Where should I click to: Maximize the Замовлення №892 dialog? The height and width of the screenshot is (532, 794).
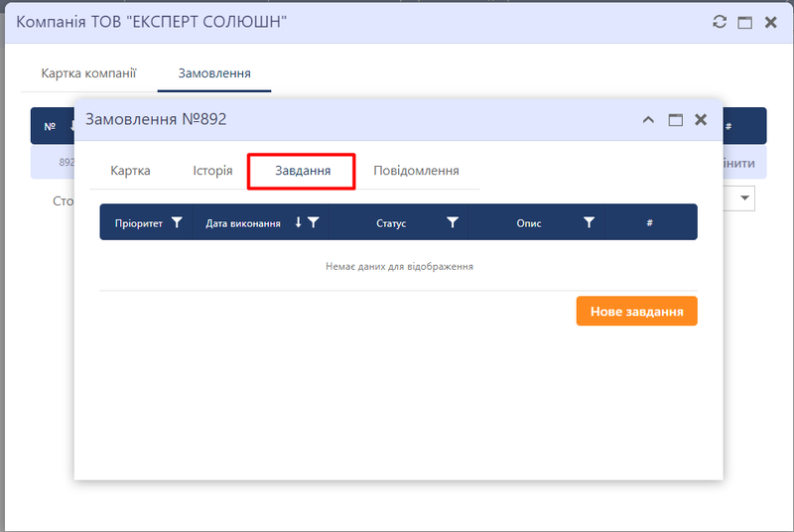[675, 120]
